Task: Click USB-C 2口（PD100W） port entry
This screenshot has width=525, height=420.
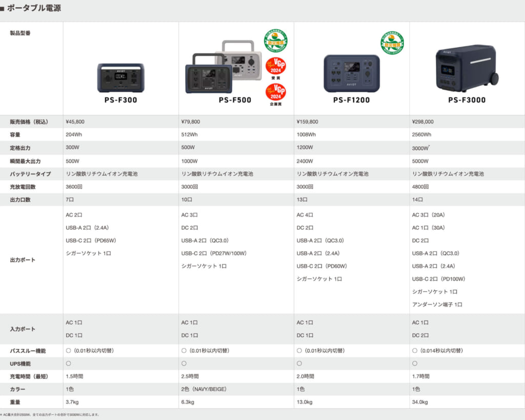Action: pos(439,278)
